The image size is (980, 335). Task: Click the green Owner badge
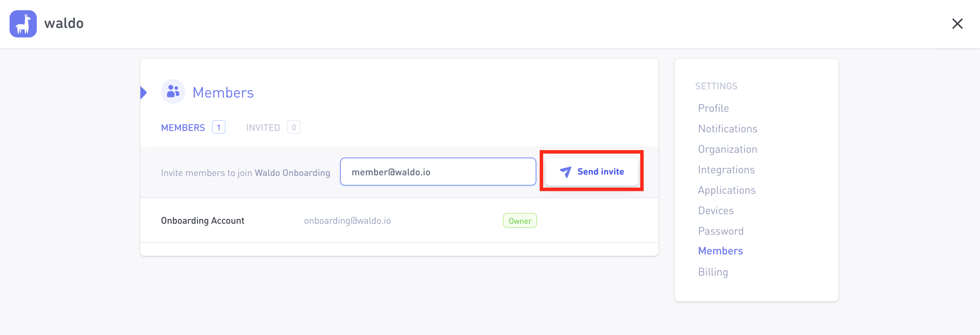pyautogui.click(x=520, y=221)
